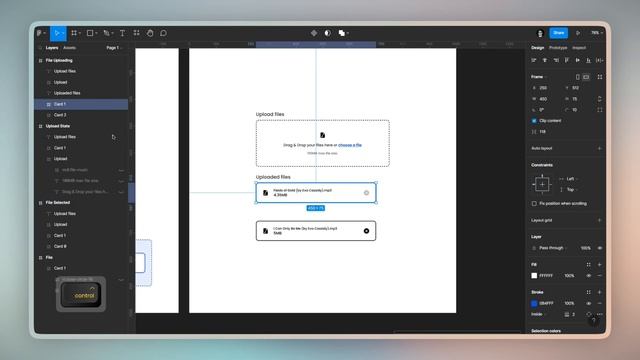This screenshot has height=360, width=640.
Task: Uncheck the Clip content checkbox
Action: click(x=534, y=121)
